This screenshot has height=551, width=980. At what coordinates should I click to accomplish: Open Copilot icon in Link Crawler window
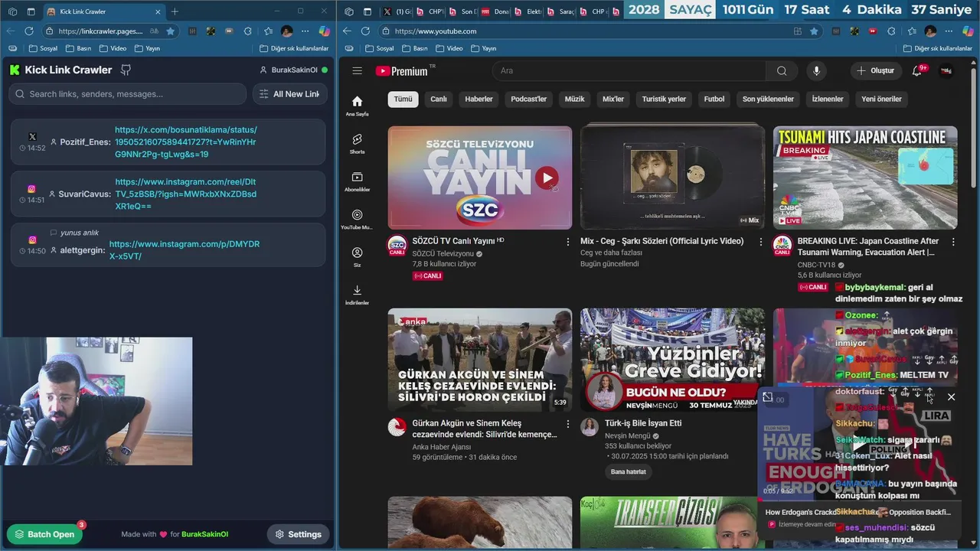[325, 31]
